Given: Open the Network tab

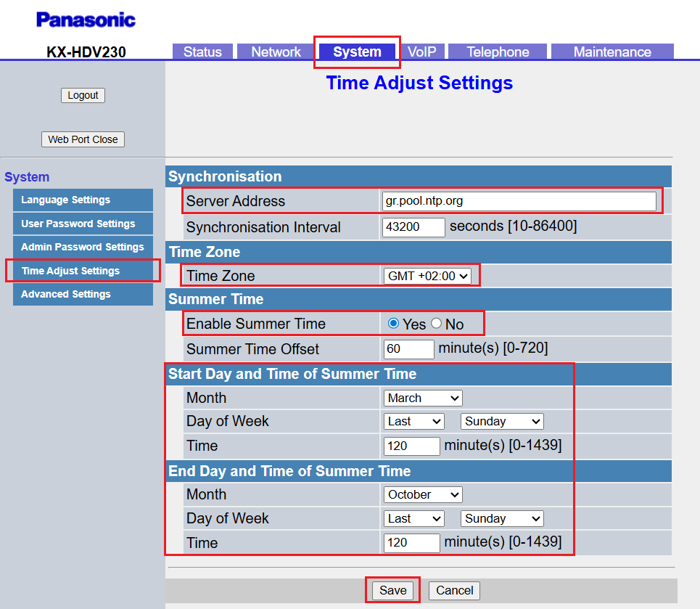Looking at the screenshot, I should (276, 52).
